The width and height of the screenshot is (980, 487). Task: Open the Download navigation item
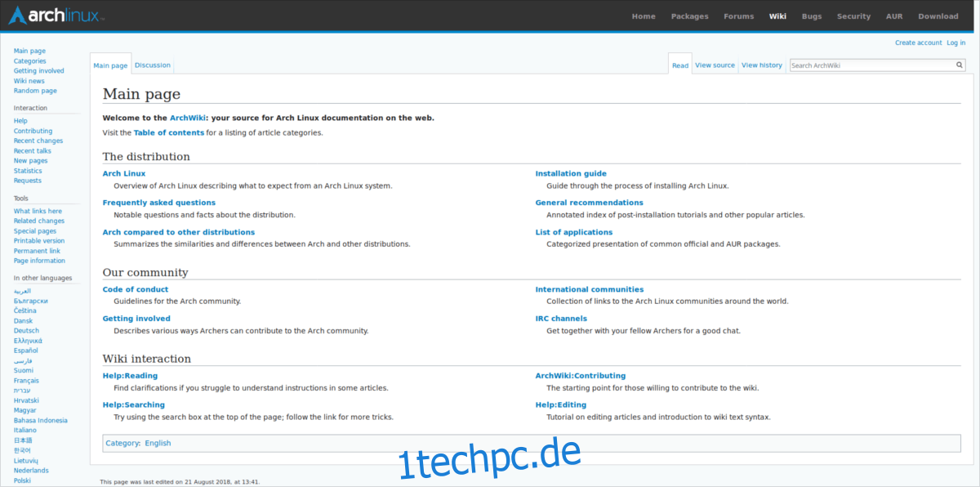938,16
